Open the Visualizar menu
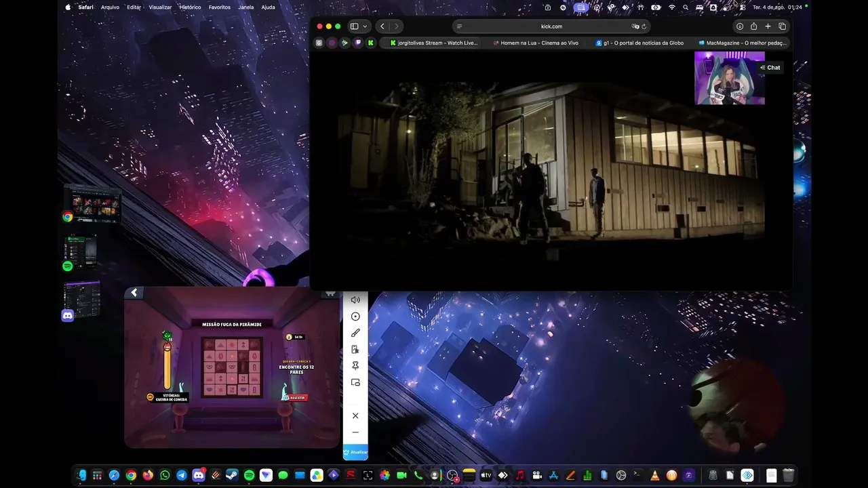This screenshot has width=868, height=488. coord(160,7)
